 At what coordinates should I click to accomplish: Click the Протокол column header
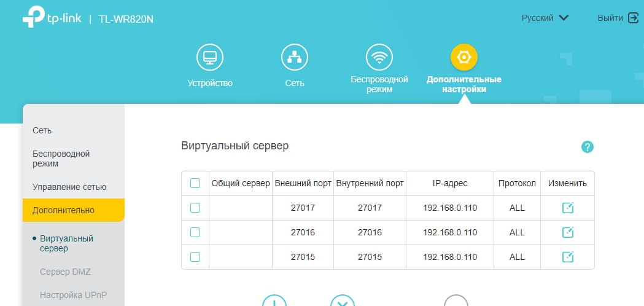coord(517,184)
